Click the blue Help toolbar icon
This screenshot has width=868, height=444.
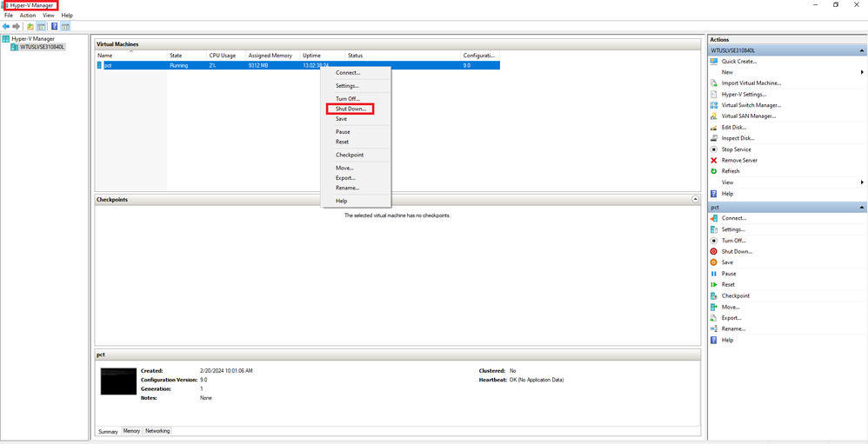point(54,26)
